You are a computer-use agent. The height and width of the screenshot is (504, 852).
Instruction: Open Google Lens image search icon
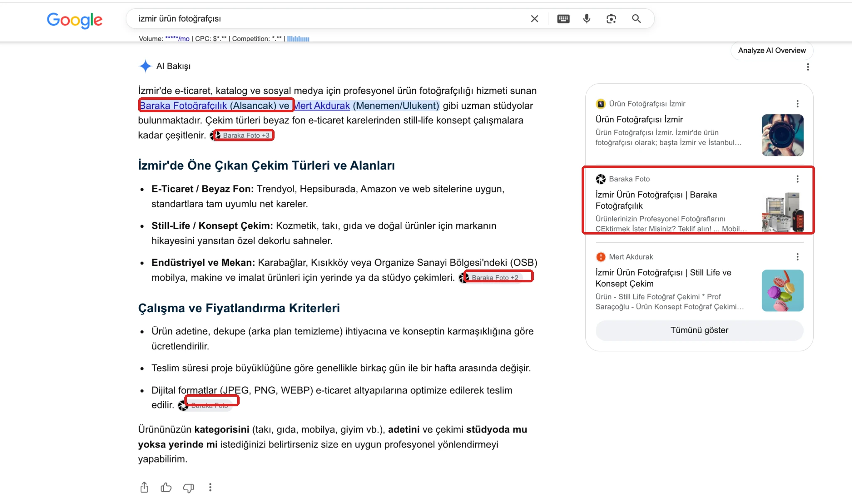point(611,19)
